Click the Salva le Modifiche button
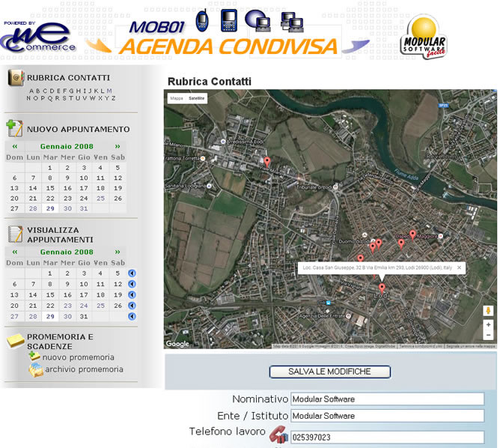Viewport: 500px width, 448px height. coord(330,372)
